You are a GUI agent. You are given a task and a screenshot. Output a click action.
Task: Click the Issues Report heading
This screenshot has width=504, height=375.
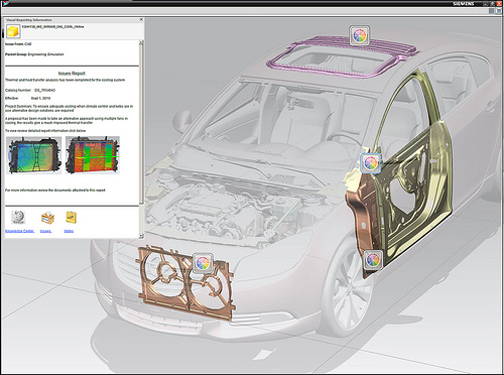point(72,73)
